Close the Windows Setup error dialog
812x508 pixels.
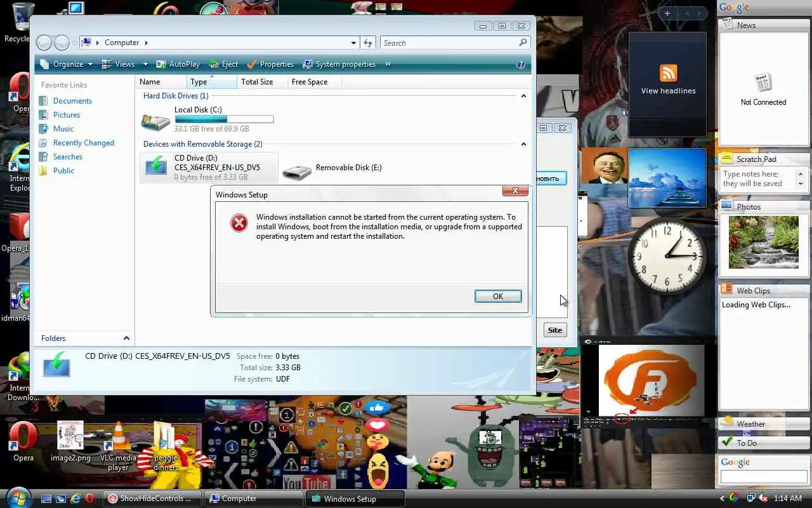[515, 190]
